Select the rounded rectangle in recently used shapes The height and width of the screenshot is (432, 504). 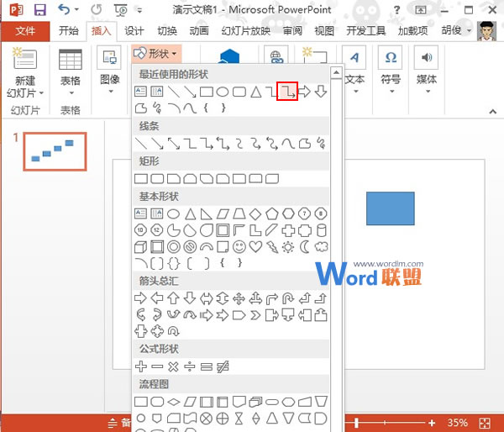tap(239, 92)
